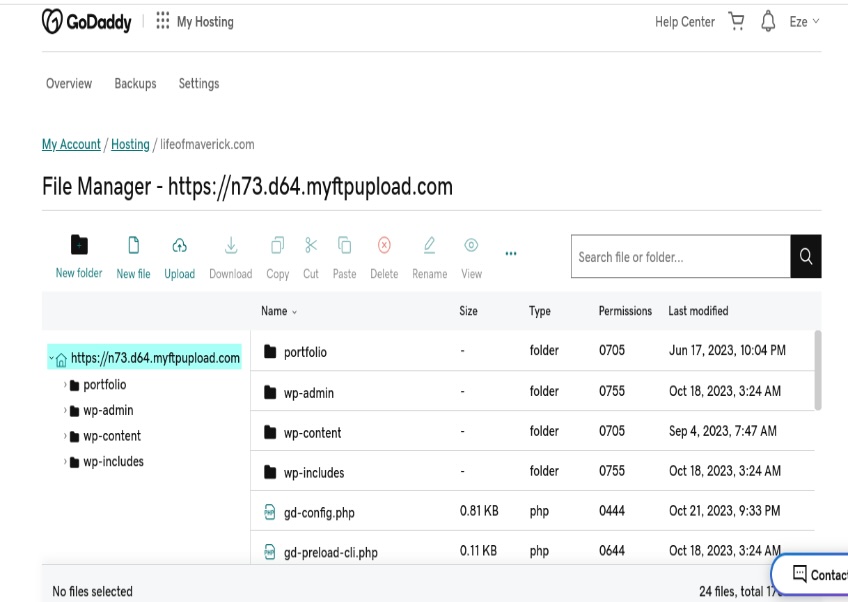
Task: Click the Cut tool
Action: 310,243
